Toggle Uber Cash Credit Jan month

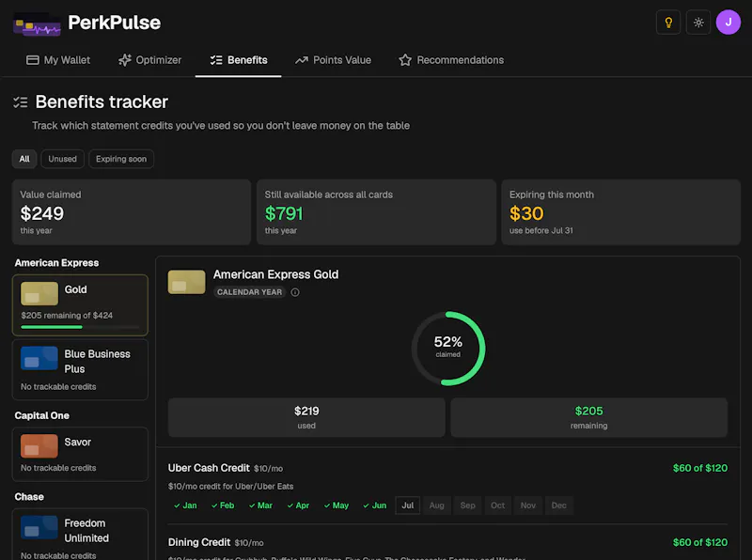point(185,506)
